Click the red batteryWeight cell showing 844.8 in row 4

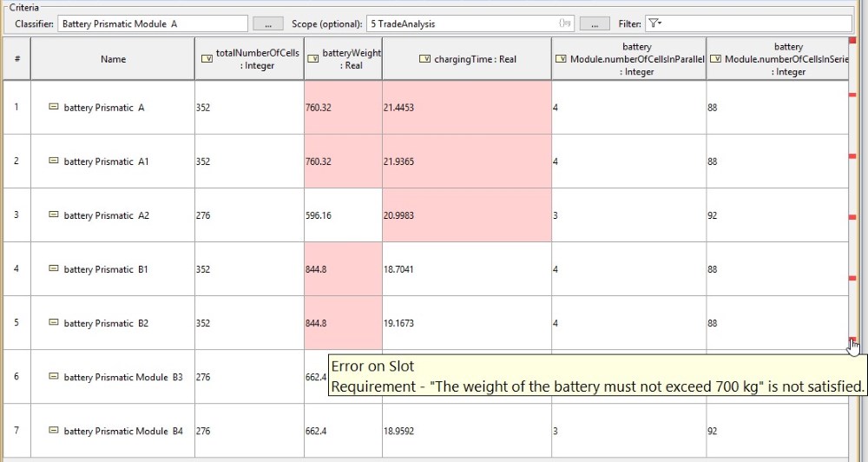tap(343, 269)
